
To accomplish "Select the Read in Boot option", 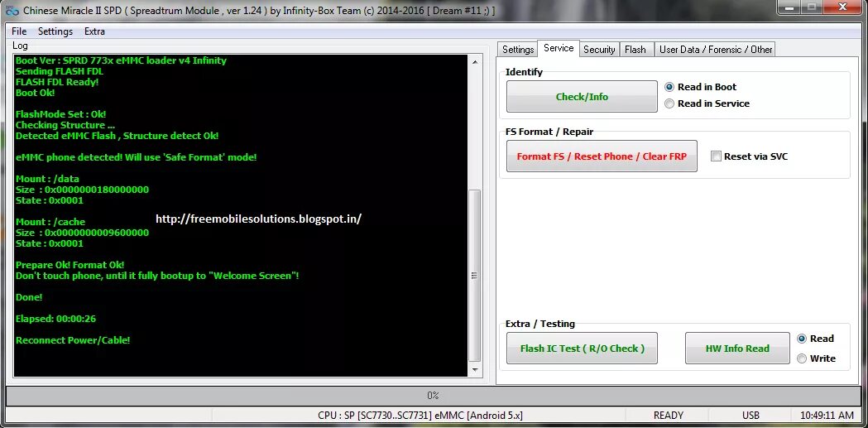I will click(700, 87).
